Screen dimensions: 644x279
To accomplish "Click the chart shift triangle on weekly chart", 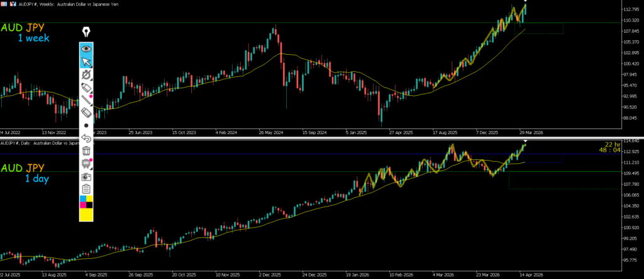I will (525, 1).
